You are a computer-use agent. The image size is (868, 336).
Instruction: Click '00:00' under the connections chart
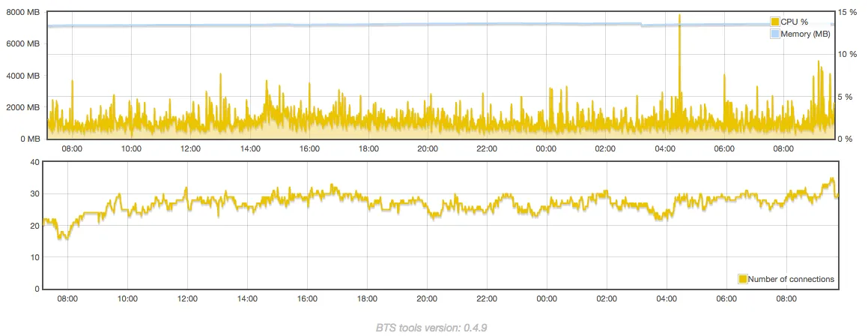pyautogui.click(x=547, y=298)
